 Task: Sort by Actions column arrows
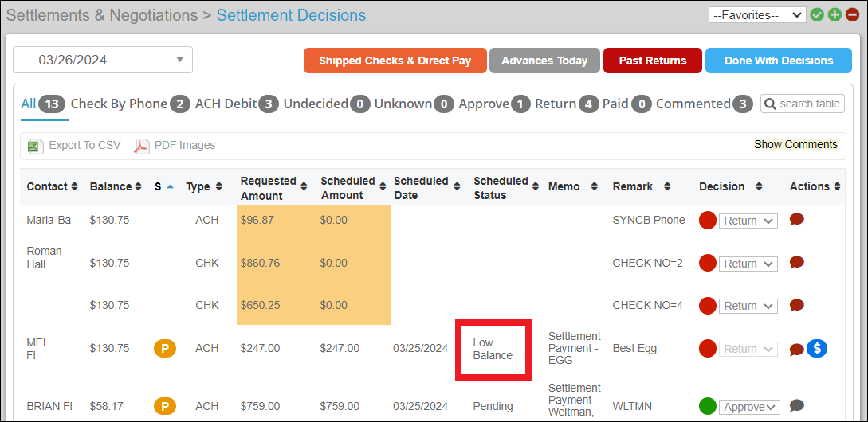tap(837, 187)
